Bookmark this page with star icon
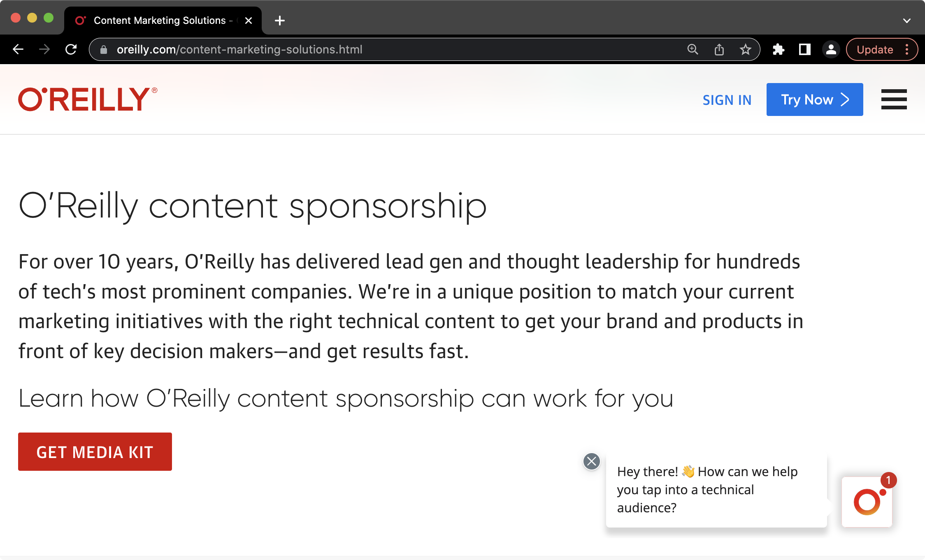Image resolution: width=925 pixels, height=560 pixels. coord(745,50)
